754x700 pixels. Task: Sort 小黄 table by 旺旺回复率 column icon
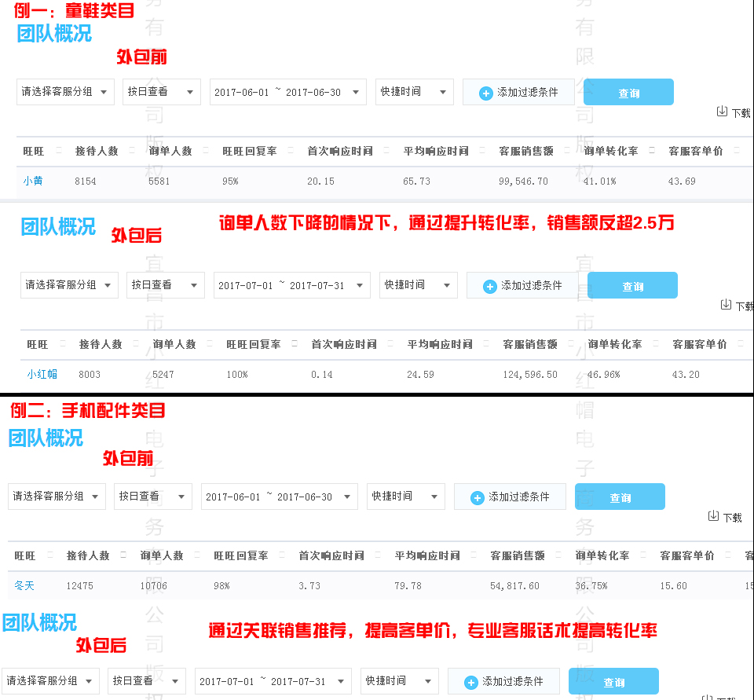(x=291, y=151)
